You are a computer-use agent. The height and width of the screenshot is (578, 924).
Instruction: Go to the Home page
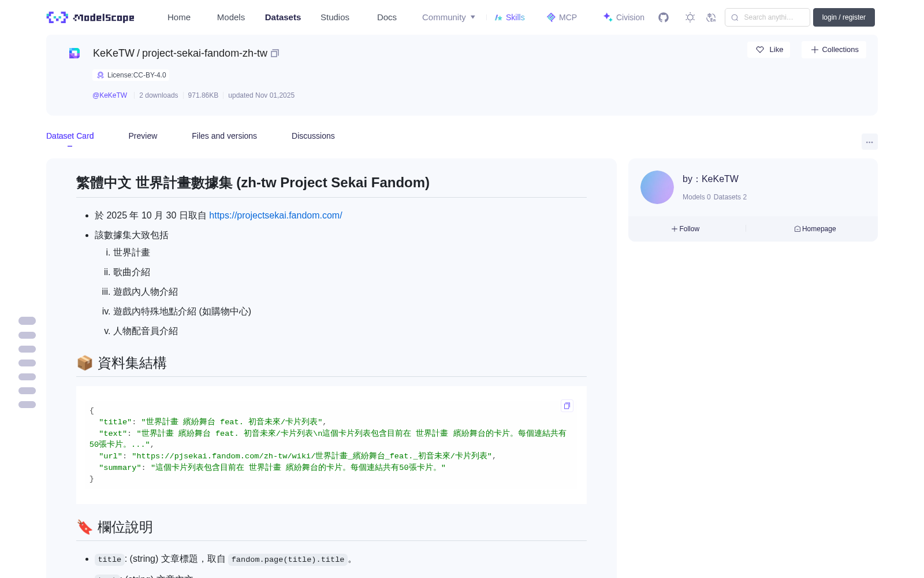pos(179,17)
